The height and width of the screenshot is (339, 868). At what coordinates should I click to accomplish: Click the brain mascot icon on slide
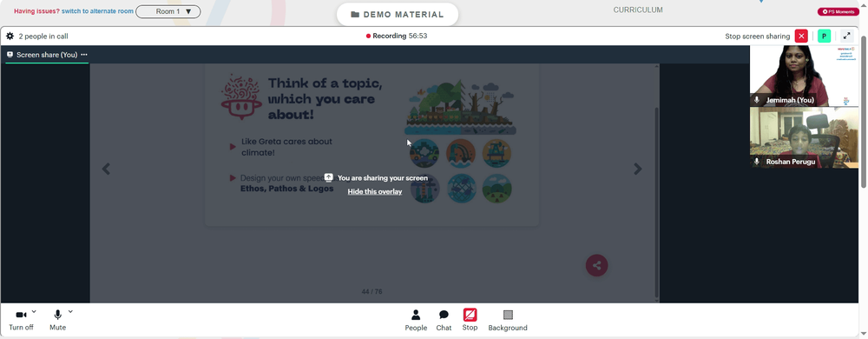[x=241, y=97]
